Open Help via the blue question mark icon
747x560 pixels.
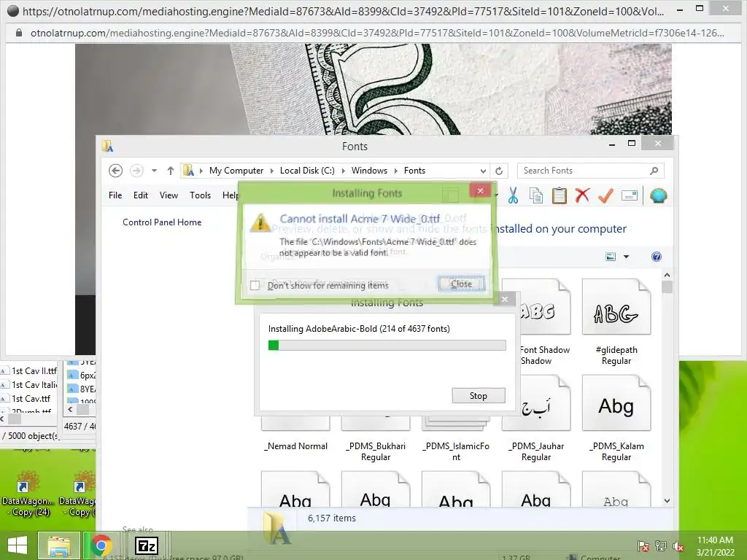coord(656,257)
